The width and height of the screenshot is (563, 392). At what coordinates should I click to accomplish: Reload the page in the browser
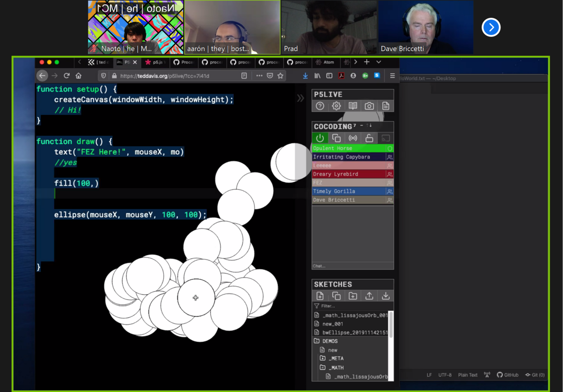66,76
